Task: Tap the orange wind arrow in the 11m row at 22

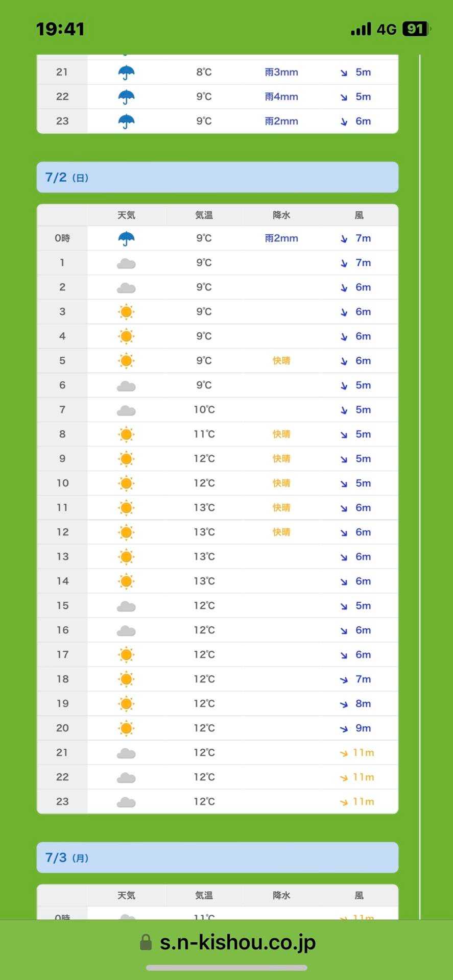Action: tap(344, 777)
